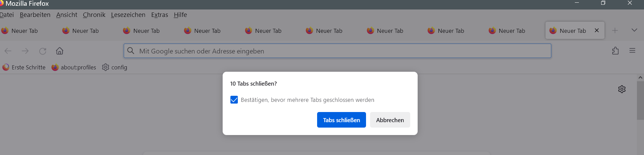Click the Google search address field
The height and width of the screenshot is (155, 644).
pyautogui.click(x=337, y=51)
